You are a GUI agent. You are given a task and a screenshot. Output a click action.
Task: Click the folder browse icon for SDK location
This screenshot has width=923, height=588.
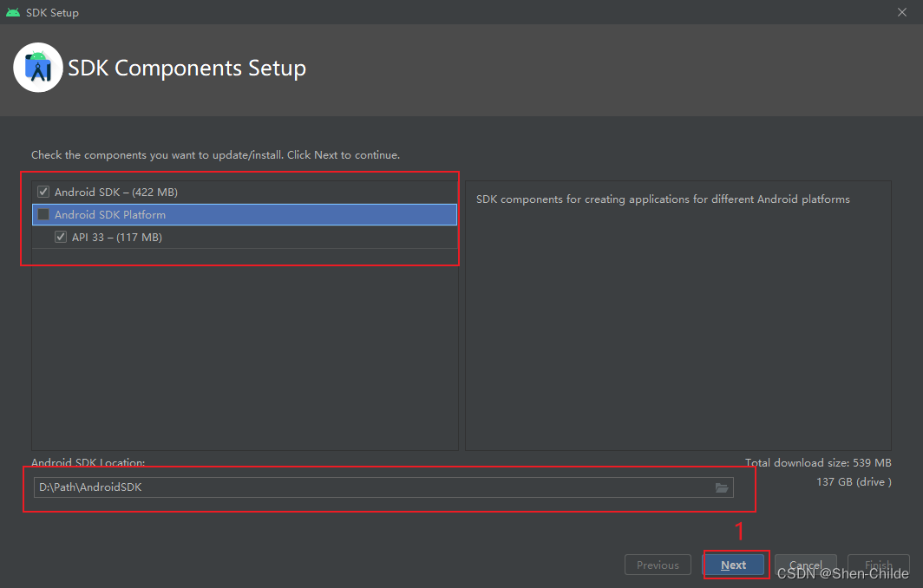coord(722,488)
